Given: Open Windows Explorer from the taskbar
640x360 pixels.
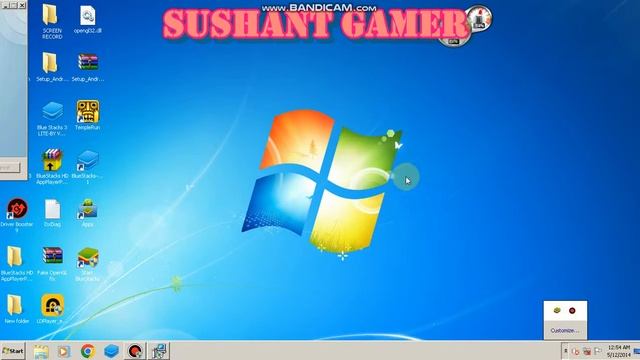Looking at the screenshot, I should tap(41, 351).
